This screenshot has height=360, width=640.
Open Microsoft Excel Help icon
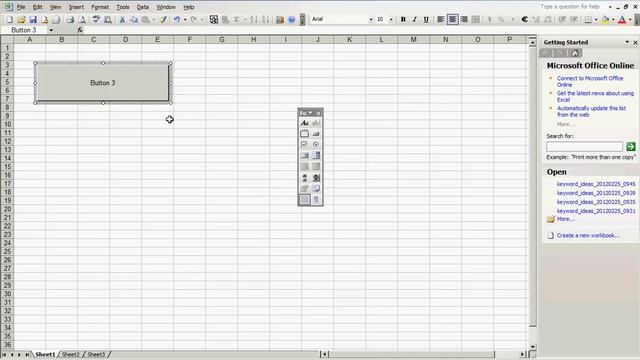(x=291, y=20)
